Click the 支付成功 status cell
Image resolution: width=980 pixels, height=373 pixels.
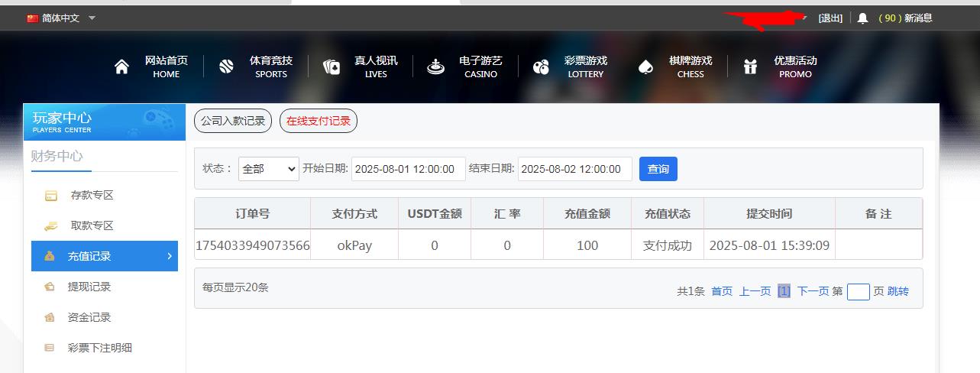668,245
